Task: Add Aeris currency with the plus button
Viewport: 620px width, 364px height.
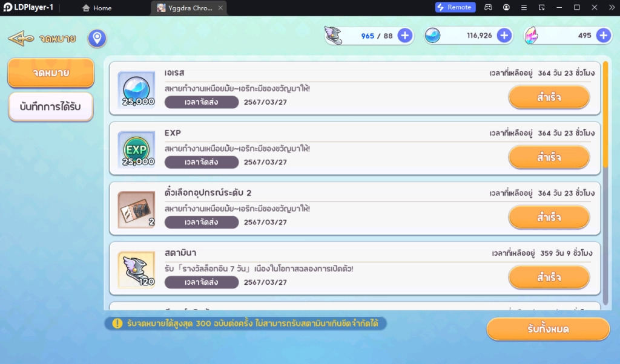Action: (504, 36)
